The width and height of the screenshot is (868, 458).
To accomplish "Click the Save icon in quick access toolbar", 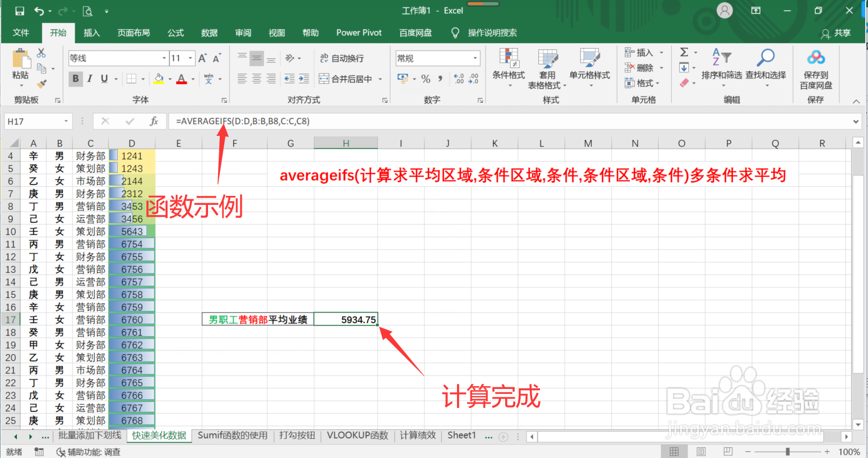I will (x=20, y=11).
